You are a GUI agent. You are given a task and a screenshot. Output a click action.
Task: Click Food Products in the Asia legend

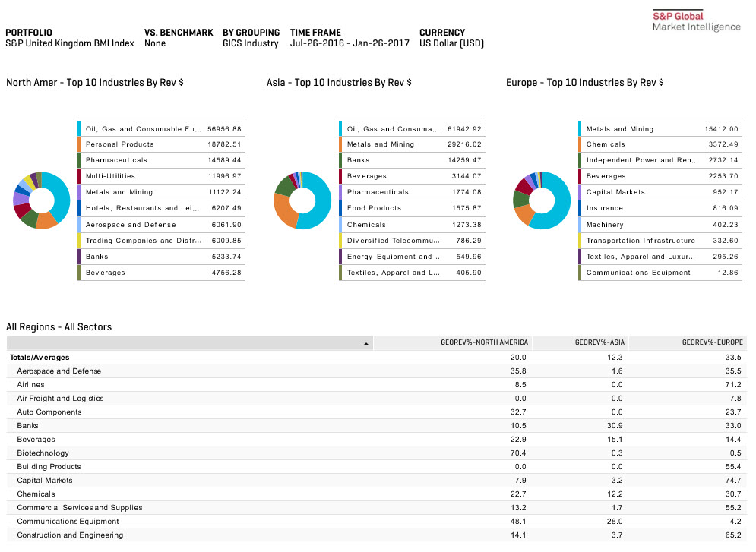[x=374, y=208]
